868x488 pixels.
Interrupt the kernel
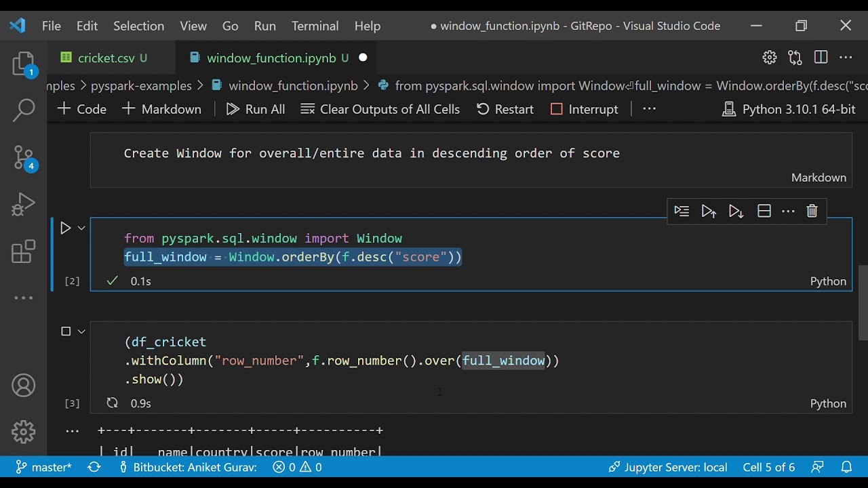pos(584,109)
